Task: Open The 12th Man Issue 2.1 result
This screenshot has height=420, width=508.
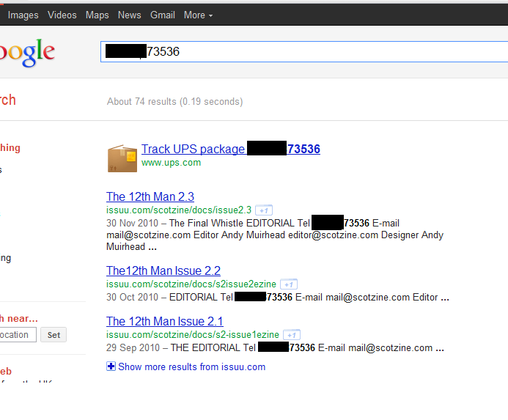Action: click(165, 321)
